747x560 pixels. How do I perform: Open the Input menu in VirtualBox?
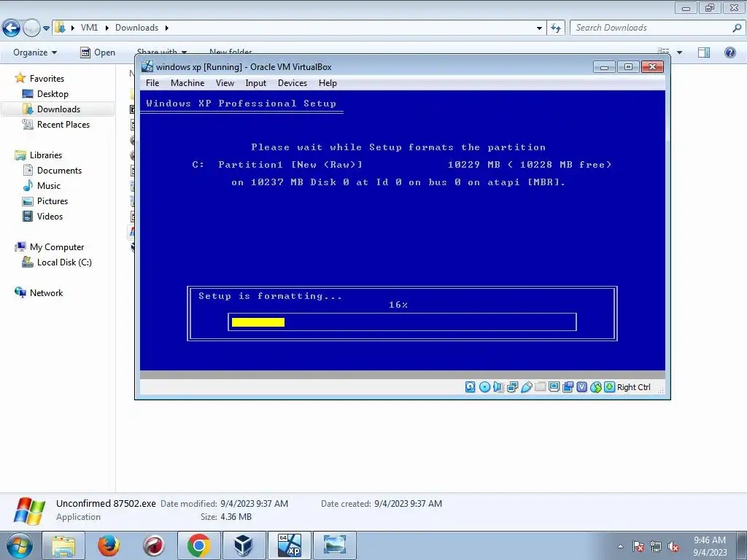[256, 83]
